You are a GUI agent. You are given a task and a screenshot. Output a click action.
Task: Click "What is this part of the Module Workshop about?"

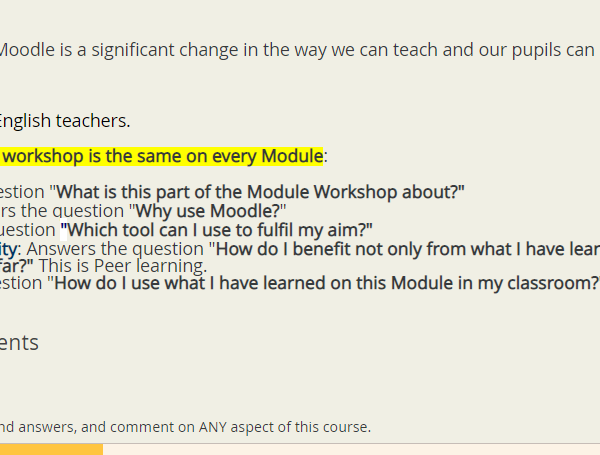click(260, 192)
